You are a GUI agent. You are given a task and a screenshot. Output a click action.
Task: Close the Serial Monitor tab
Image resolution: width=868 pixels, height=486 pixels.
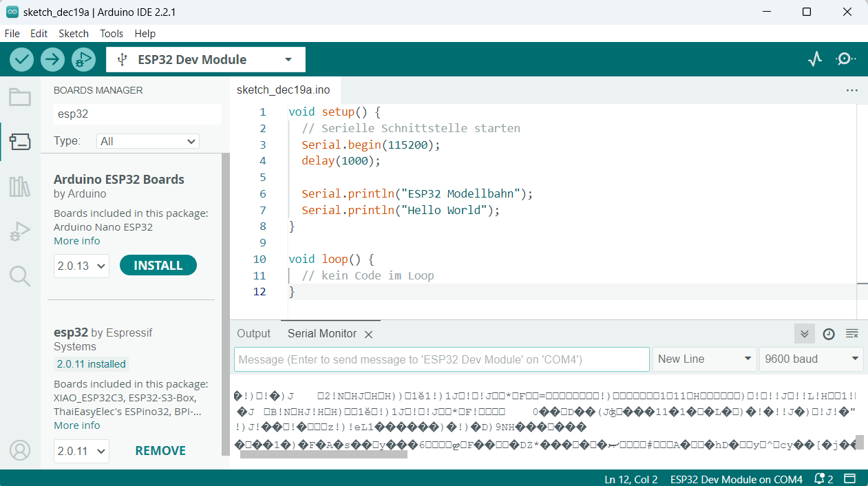point(368,334)
